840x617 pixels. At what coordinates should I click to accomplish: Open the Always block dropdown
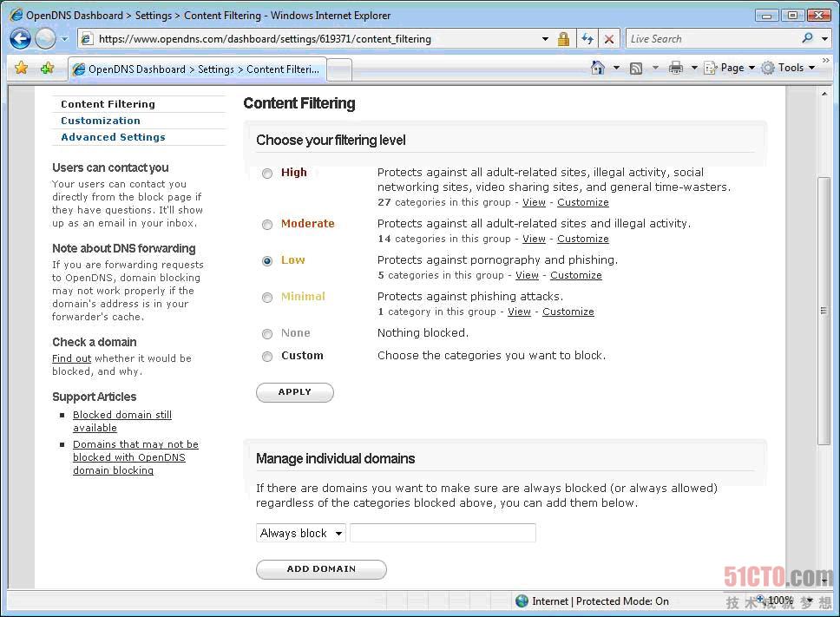301,533
